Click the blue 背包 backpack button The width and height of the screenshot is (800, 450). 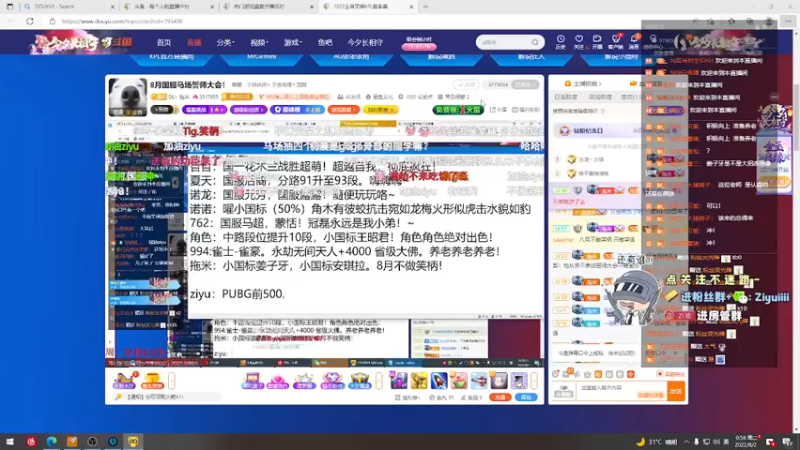click(526, 397)
